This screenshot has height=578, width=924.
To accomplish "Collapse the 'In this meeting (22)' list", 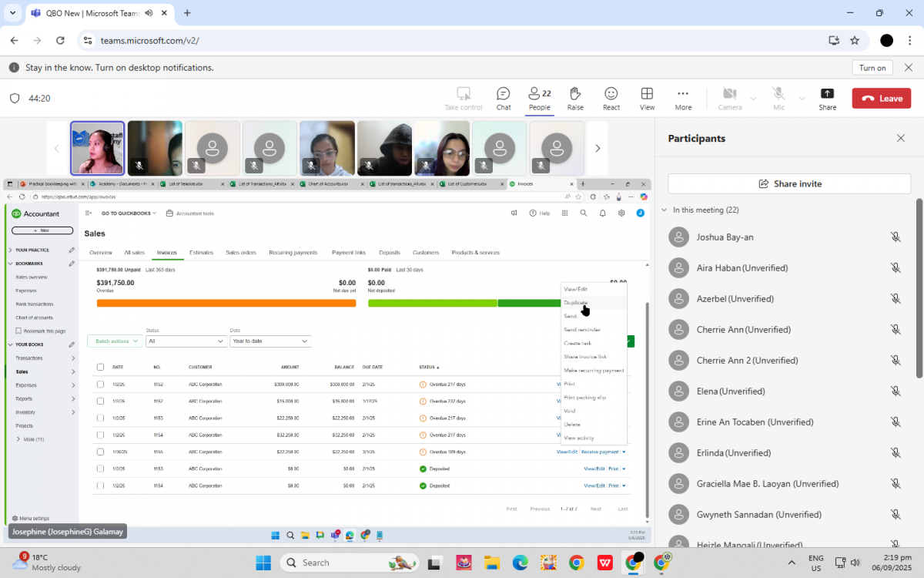I will (665, 210).
